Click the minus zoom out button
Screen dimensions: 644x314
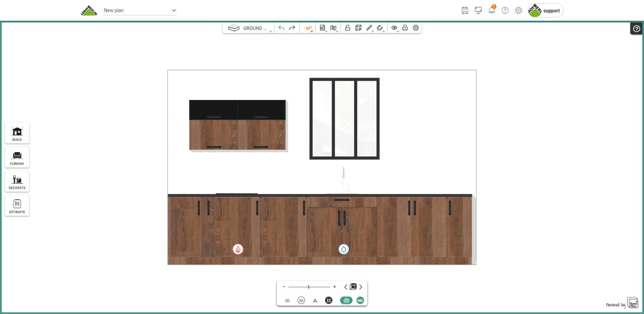point(284,287)
